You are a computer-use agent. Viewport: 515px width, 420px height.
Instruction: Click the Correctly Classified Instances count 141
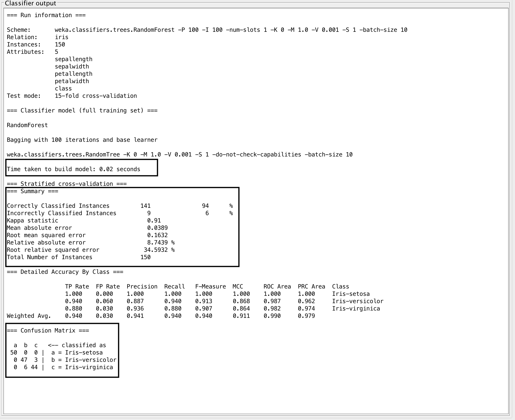145,206
